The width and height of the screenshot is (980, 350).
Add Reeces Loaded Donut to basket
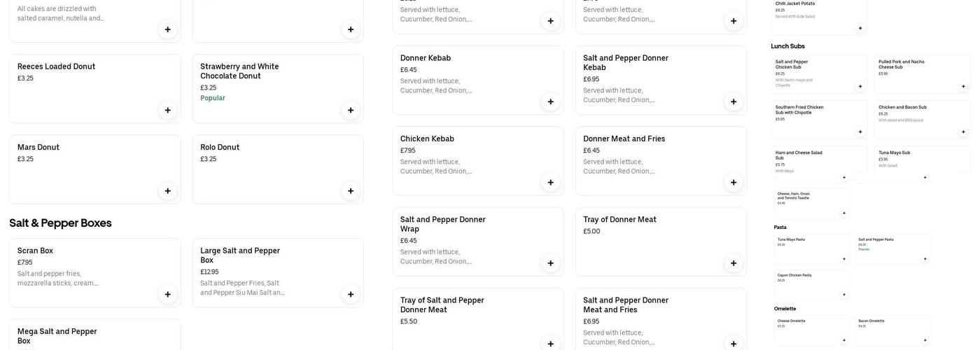[167, 110]
